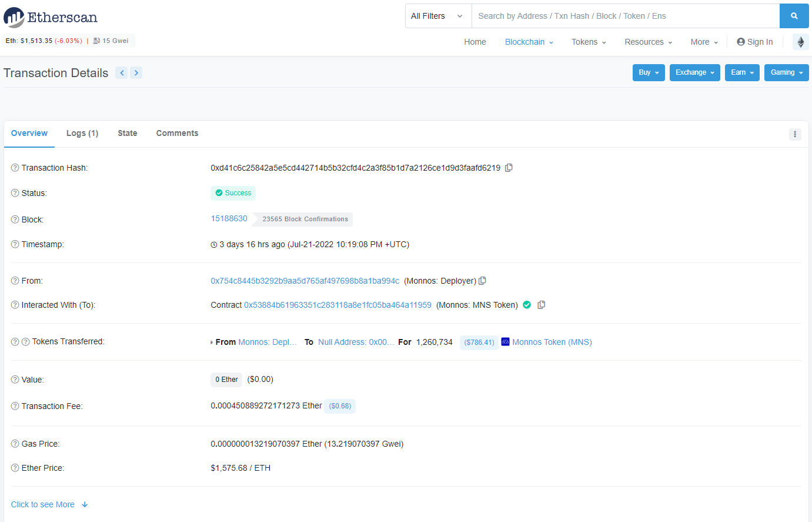Image resolution: width=812 pixels, height=522 pixels.
Task: Click help icon next to Transaction Fee
Action: click(15, 406)
